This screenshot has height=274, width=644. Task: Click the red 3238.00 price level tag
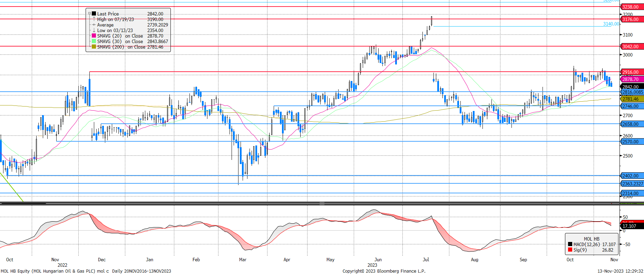(632, 7)
